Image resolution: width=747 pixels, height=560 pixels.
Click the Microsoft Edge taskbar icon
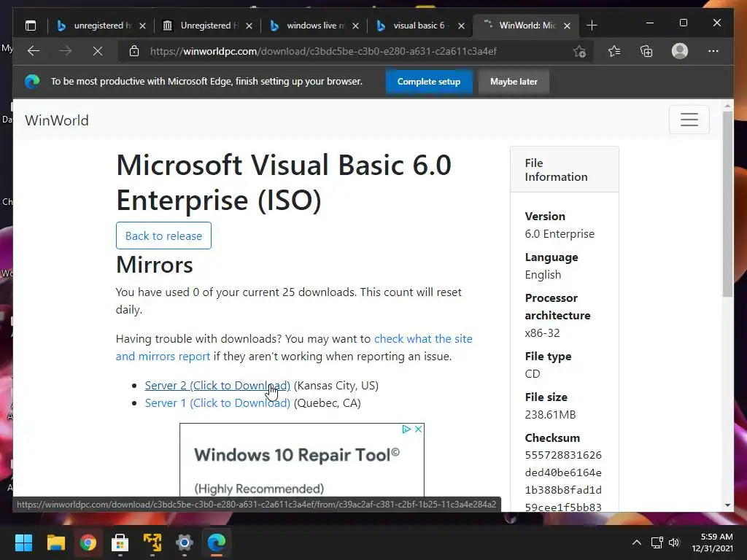tap(217, 542)
